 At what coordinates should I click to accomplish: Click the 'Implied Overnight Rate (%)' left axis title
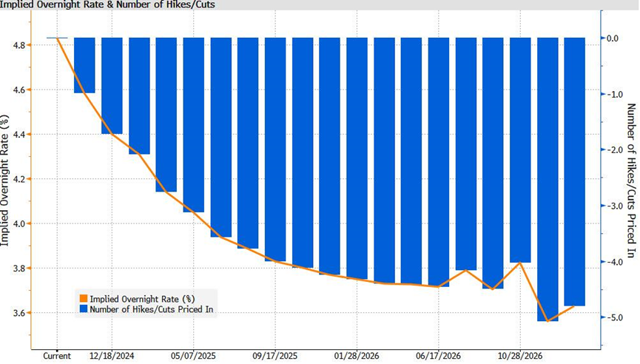pyautogui.click(x=4, y=181)
